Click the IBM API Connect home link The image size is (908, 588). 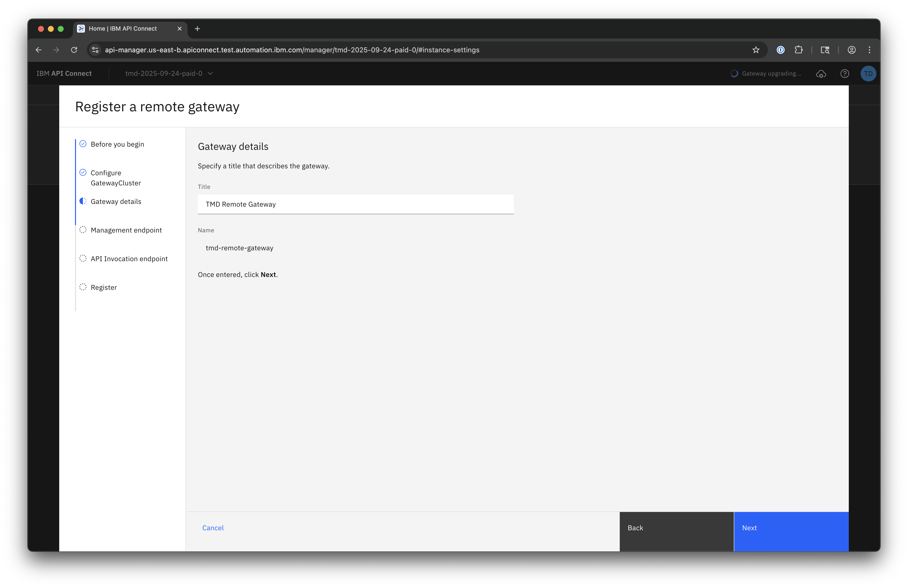tap(64, 74)
